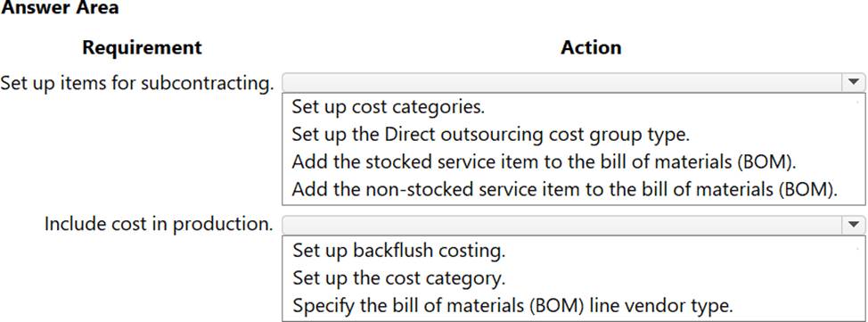Viewport: 868px width, 322px height.
Task: Select 'Set up cost categories.' option
Action: point(388,107)
